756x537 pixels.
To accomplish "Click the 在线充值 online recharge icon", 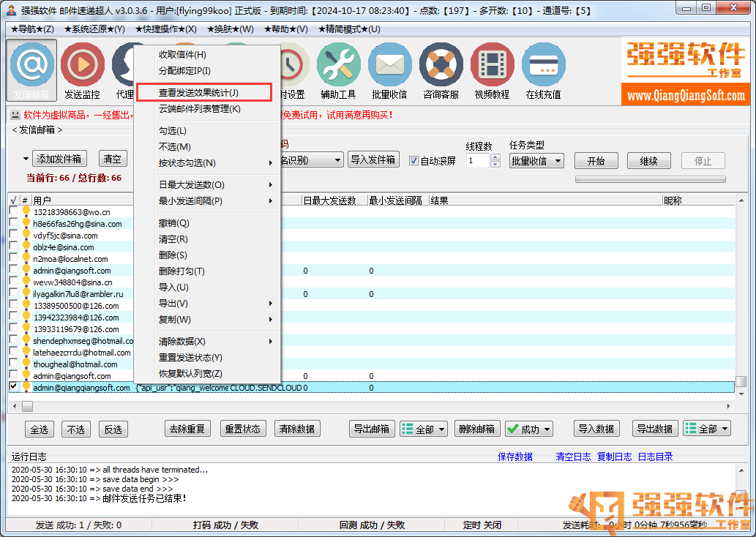I will pyautogui.click(x=543, y=67).
